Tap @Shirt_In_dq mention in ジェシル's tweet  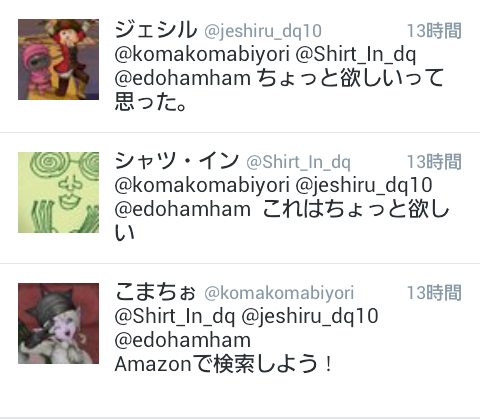click(x=356, y=55)
